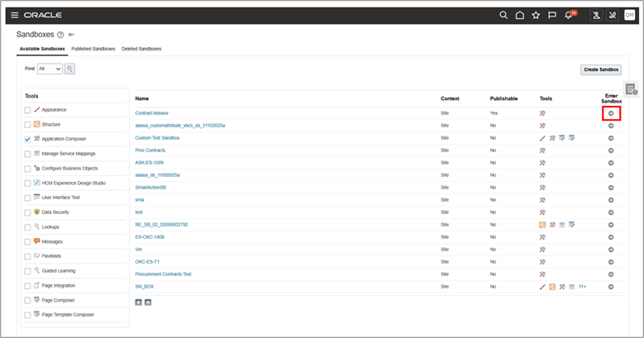The image size is (644, 338).
Task: Click the find search magnifier button
Action: click(x=69, y=69)
